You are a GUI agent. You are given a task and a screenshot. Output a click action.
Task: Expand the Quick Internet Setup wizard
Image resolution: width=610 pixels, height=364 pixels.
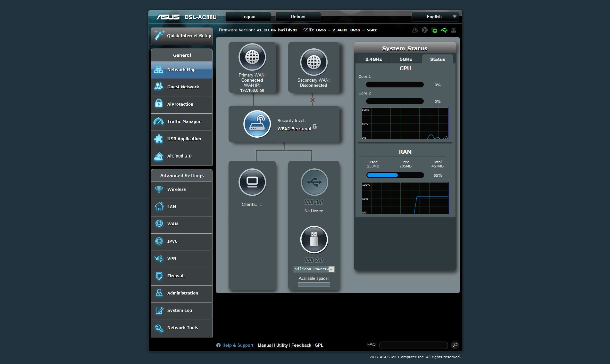click(x=181, y=36)
